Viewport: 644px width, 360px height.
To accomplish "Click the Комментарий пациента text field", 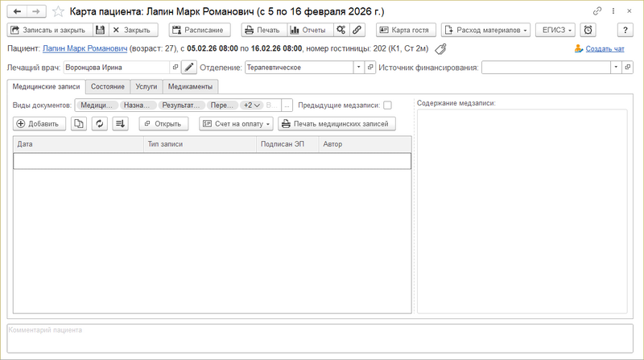I will (320, 338).
